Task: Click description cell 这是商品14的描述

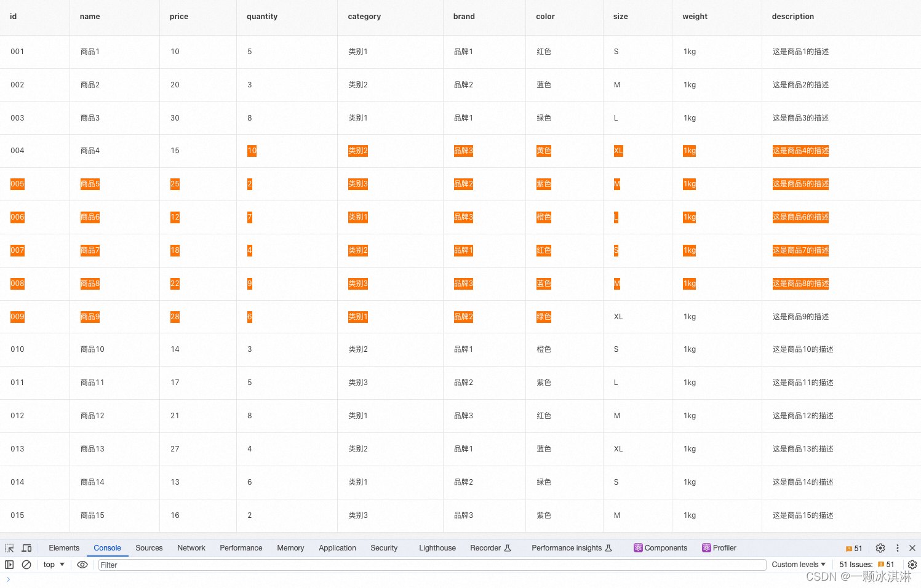Action: coord(803,482)
